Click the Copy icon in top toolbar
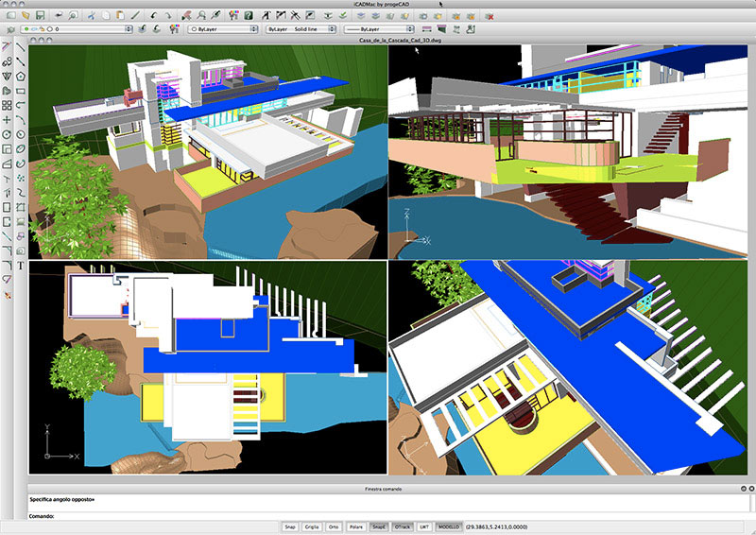Screen dimensions: 756x535 pos(106,15)
